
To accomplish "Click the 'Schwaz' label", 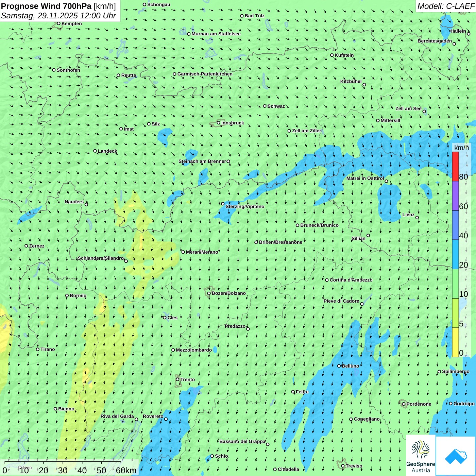I will (x=276, y=106).
